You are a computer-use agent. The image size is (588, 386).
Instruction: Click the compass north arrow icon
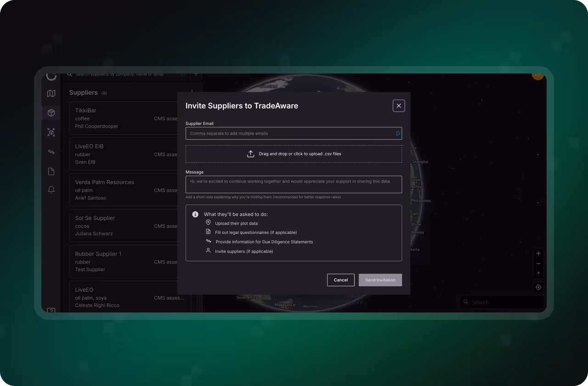click(x=538, y=273)
